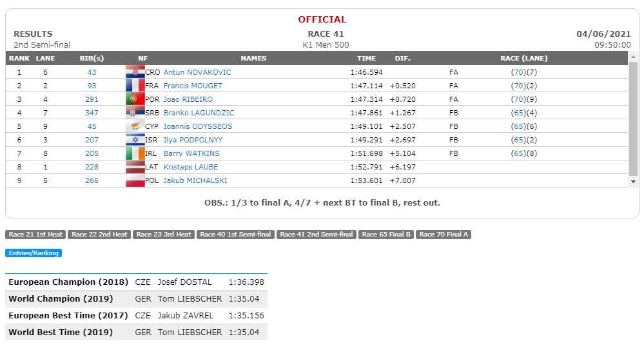This screenshot has width=644, height=348.
Task: Open Race 65 Final B results
Action: 386,235
